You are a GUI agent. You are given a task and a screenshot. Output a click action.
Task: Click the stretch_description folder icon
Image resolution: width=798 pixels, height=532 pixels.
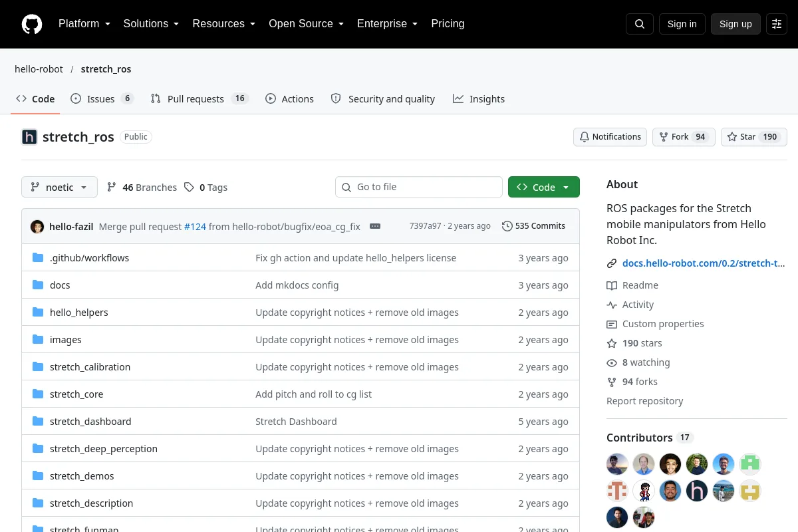38,503
